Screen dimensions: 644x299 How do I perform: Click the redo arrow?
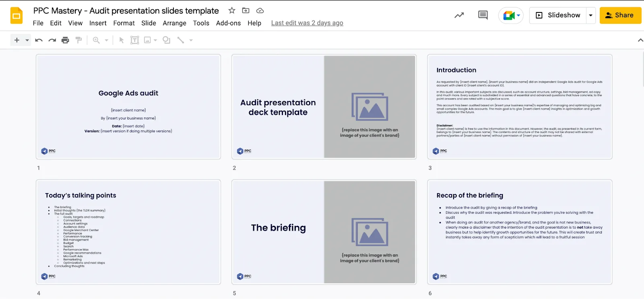[52, 40]
